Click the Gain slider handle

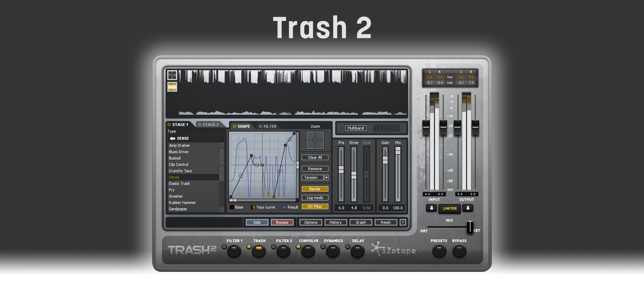(x=385, y=160)
